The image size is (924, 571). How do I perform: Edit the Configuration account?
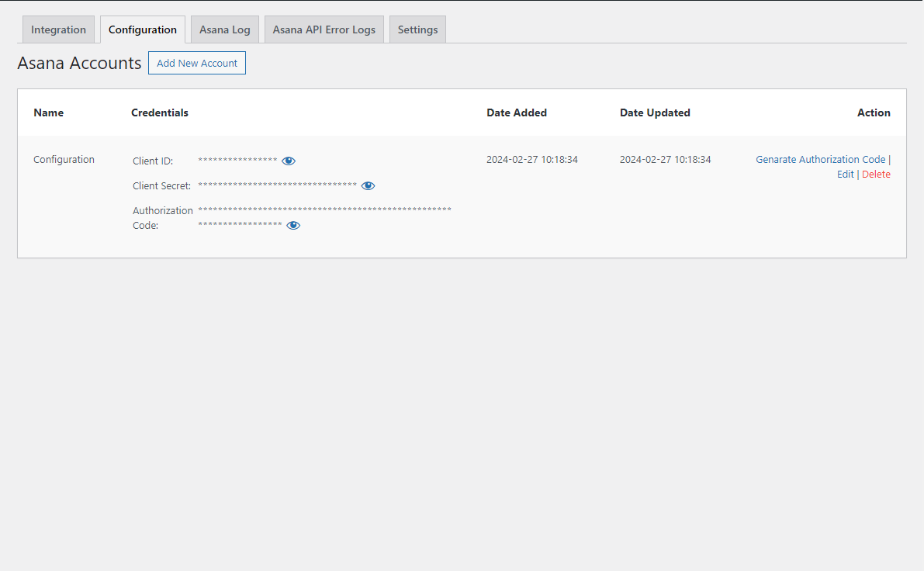845,174
